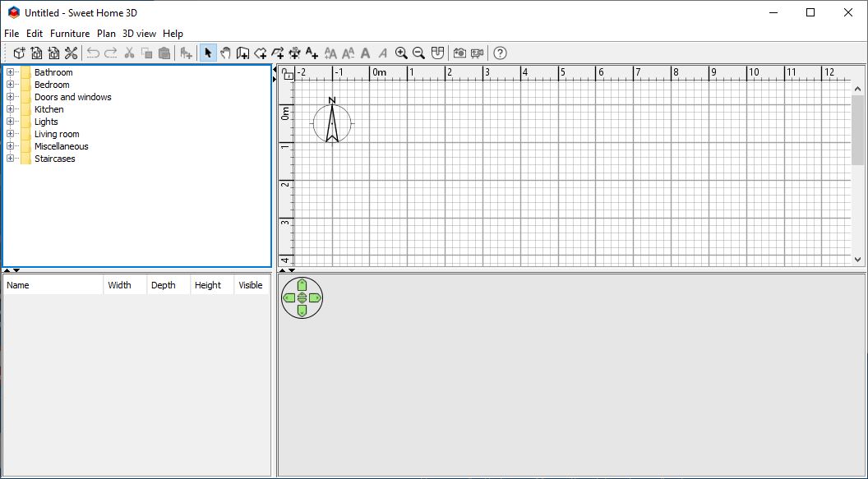Sort furniture by Width column header
The width and height of the screenshot is (868, 479).
point(125,285)
